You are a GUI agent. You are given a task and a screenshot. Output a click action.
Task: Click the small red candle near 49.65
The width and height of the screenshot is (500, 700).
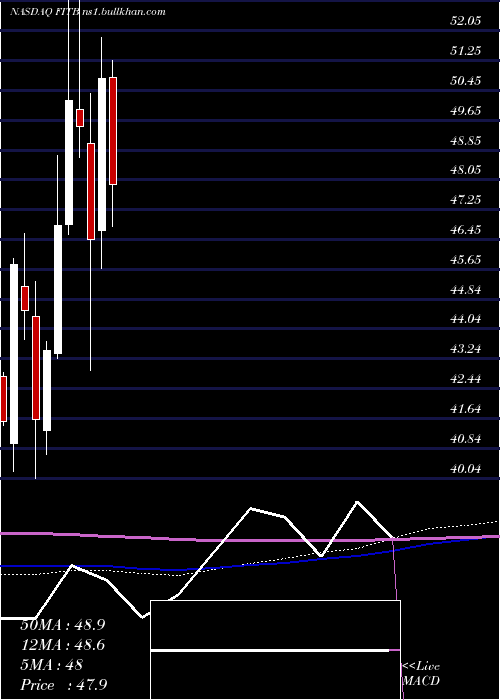(x=80, y=118)
